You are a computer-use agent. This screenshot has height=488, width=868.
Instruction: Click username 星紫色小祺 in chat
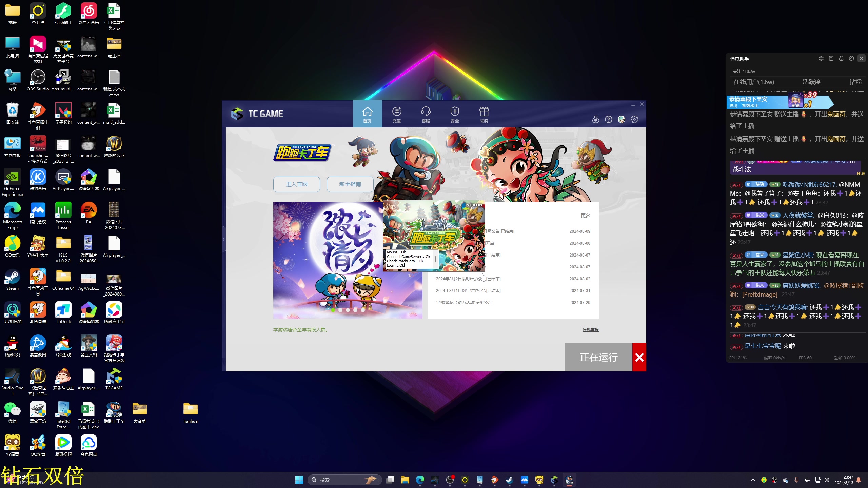coord(797,255)
